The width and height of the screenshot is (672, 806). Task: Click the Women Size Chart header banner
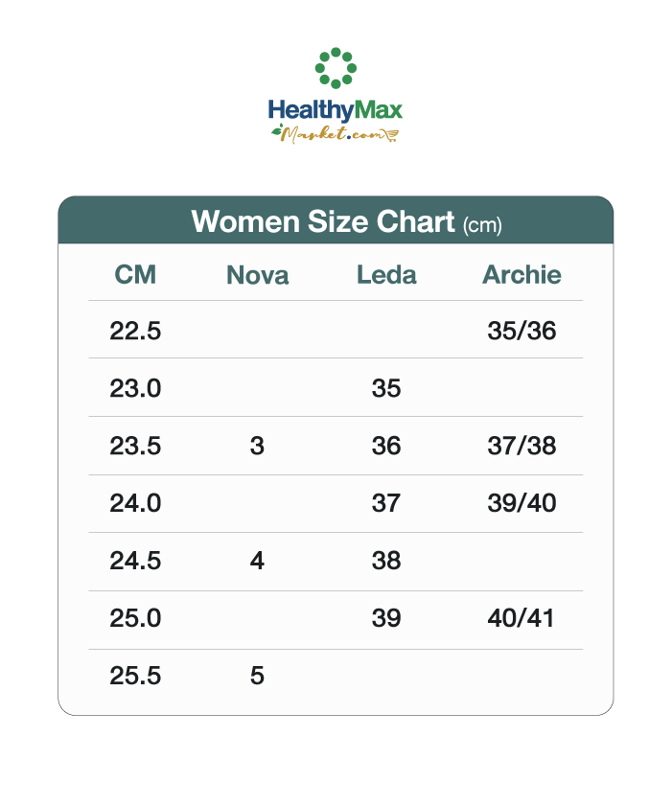[336, 220]
